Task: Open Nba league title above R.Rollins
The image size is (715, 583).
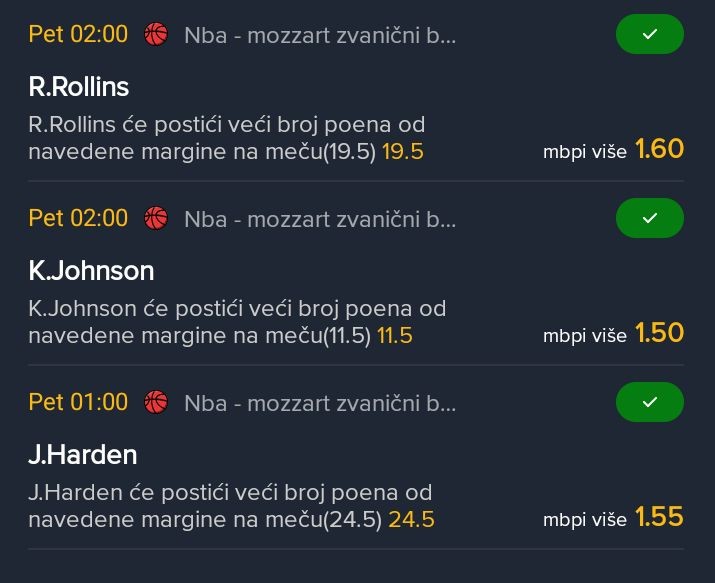Action: pyautogui.click(x=320, y=36)
